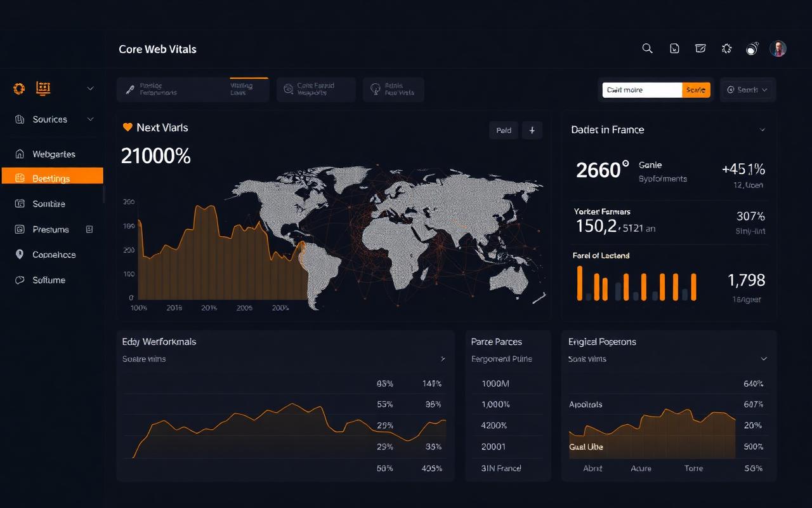812x508 pixels.
Task: Click the orange Searle button
Action: pyautogui.click(x=696, y=90)
